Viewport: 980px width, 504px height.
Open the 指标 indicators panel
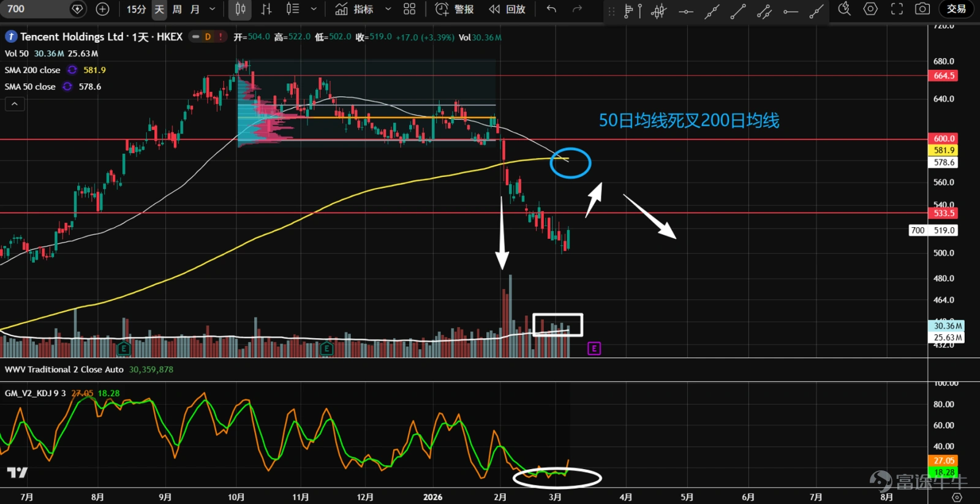pos(354,9)
